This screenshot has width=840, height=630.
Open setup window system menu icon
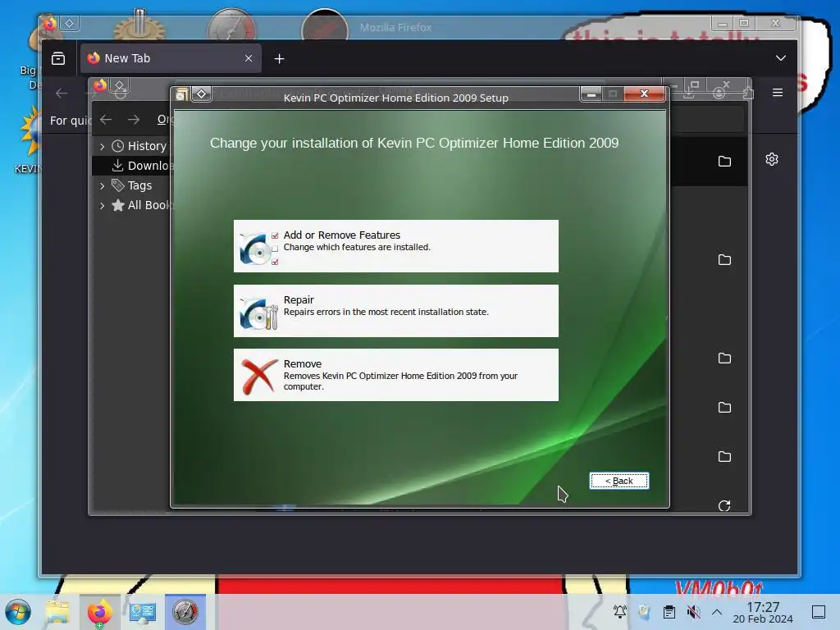181,95
